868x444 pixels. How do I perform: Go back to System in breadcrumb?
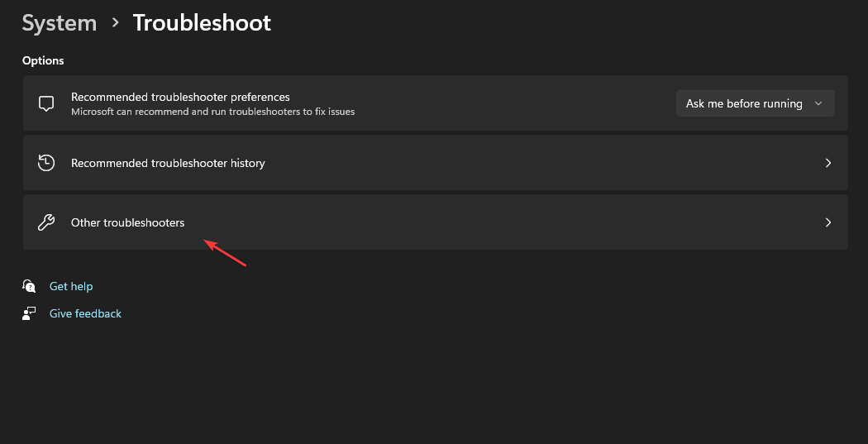tap(60, 23)
